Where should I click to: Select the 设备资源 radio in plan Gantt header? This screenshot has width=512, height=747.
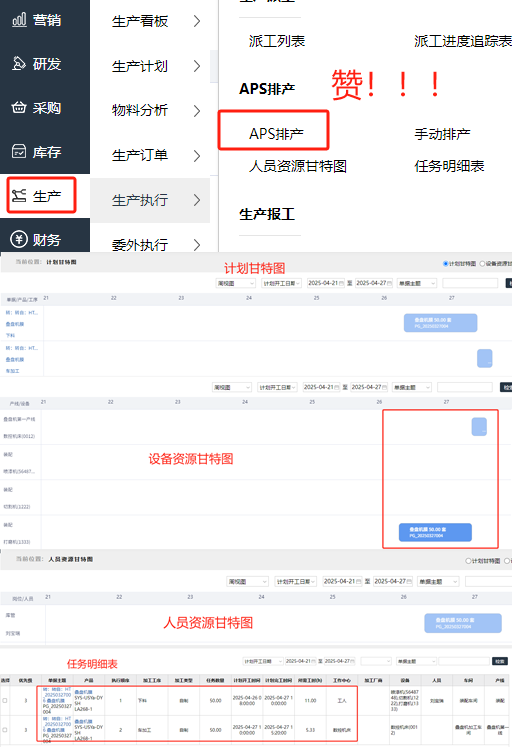pyautogui.click(x=482, y=263)
